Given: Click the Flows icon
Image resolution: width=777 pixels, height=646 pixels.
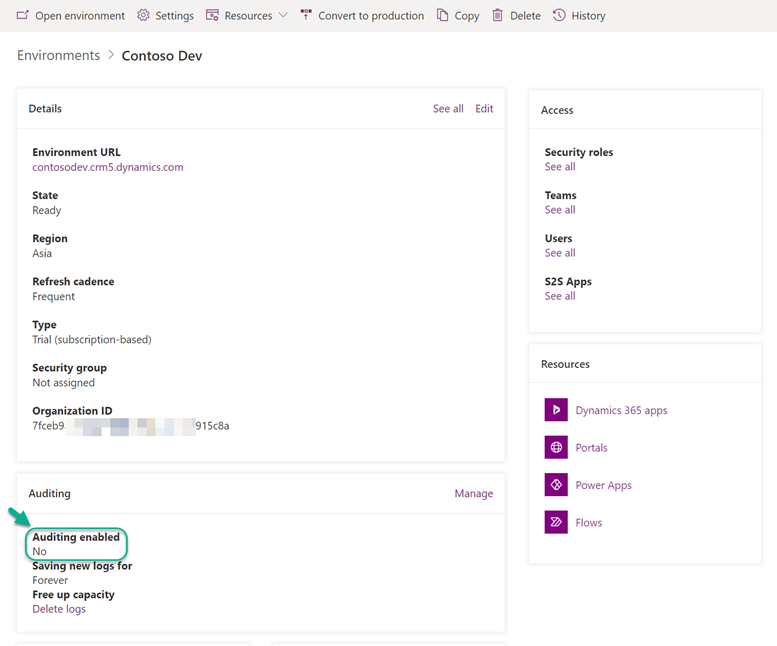Looking at the screenshot, I should [556, 522].
